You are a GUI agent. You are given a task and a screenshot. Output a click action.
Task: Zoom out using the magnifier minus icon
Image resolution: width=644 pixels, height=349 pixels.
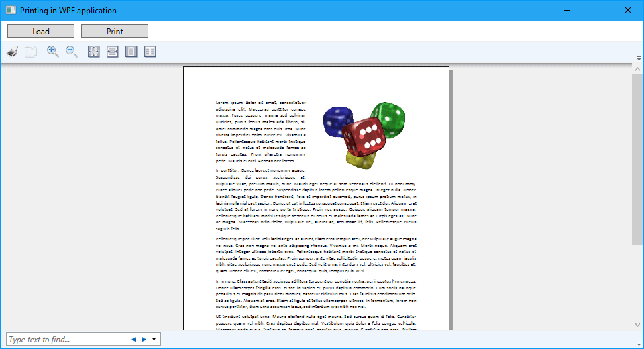click(72, 52)
